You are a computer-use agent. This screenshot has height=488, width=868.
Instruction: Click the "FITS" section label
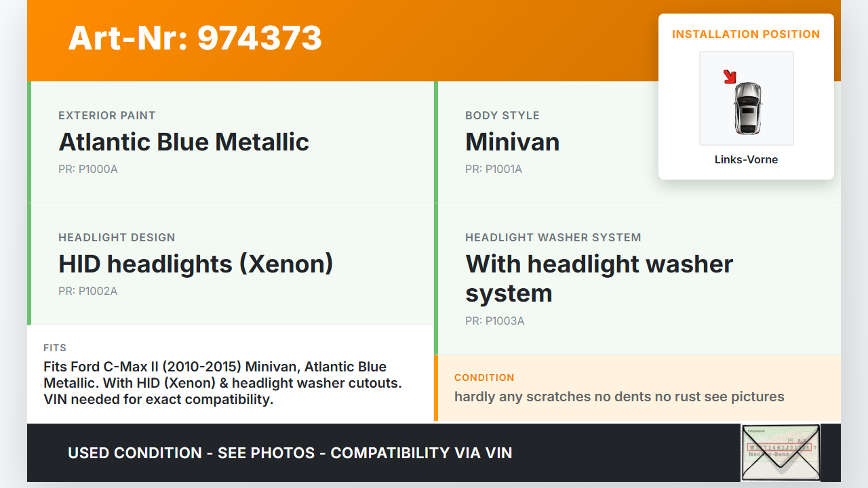55,348
